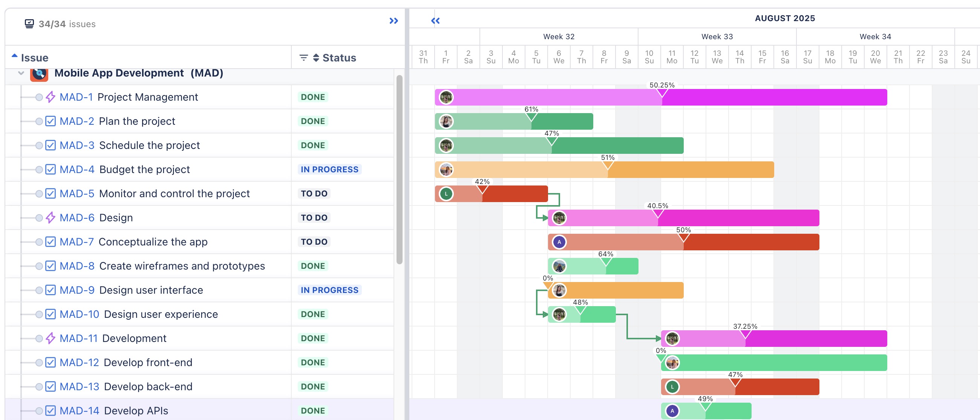The image size is (980, 420).
Task: Open the MAD-7 issue link
Action: (77, 242)
